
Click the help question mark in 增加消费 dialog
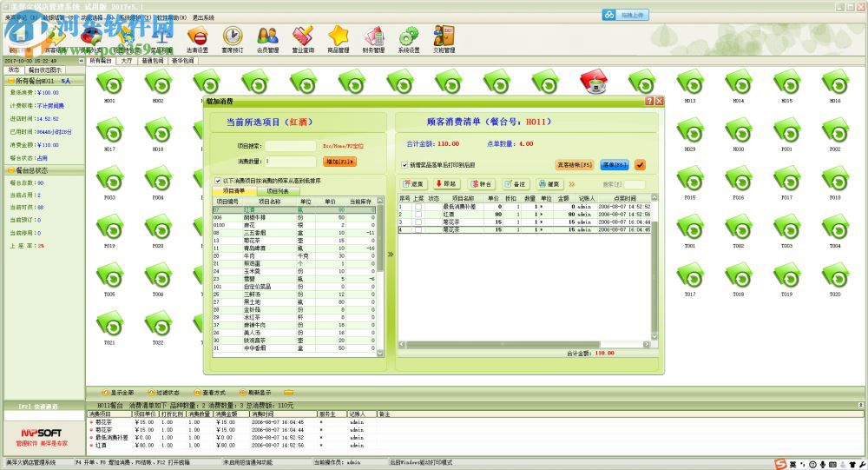pyautogui.click(x=649, y=102)
